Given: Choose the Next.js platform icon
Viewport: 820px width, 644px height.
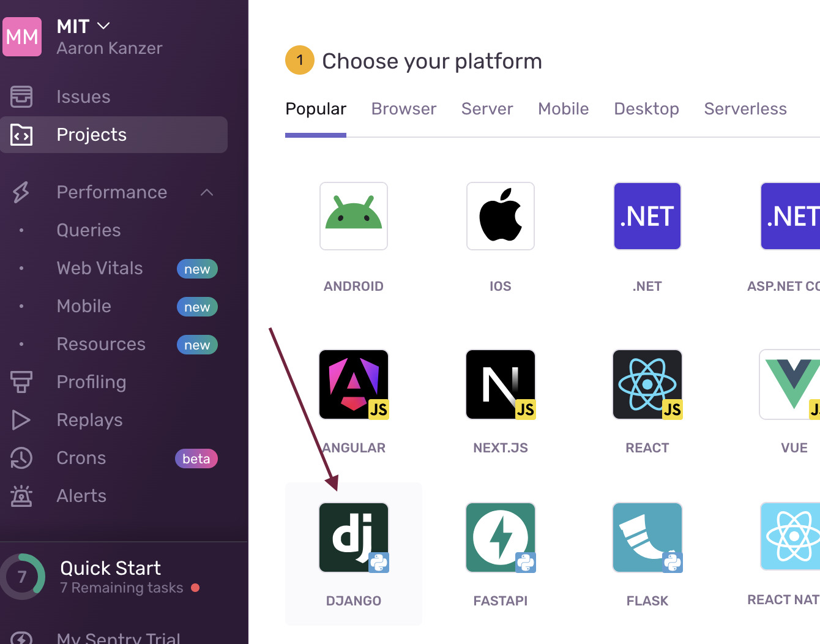Looking at the screenshot, I should pos(501,384).
